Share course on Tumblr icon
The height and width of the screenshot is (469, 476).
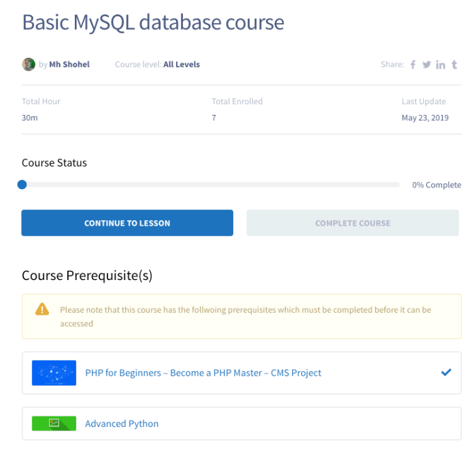click(454, 65)
